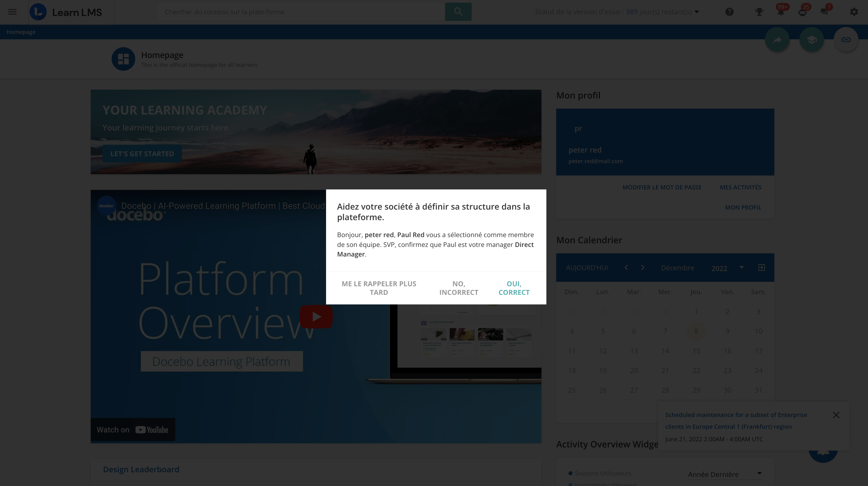Focus the platform search field
Image resolution: width=868 pixels, height=486 pixels.
[x=301, y=12]
